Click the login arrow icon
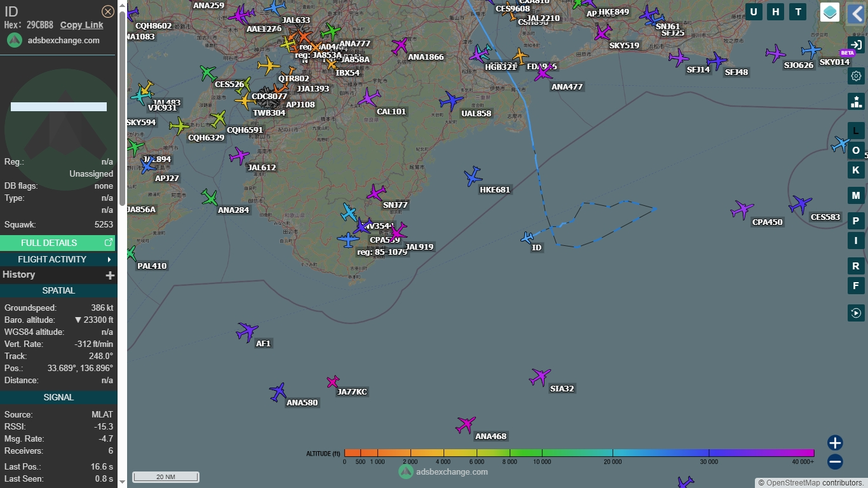Image resolution: width=868 pixels, height=488 pixels. click(x=856, y=44)
